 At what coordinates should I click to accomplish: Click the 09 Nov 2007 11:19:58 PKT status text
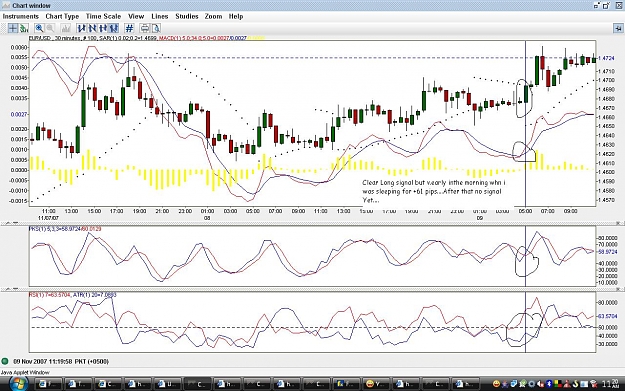pos(61,362)
